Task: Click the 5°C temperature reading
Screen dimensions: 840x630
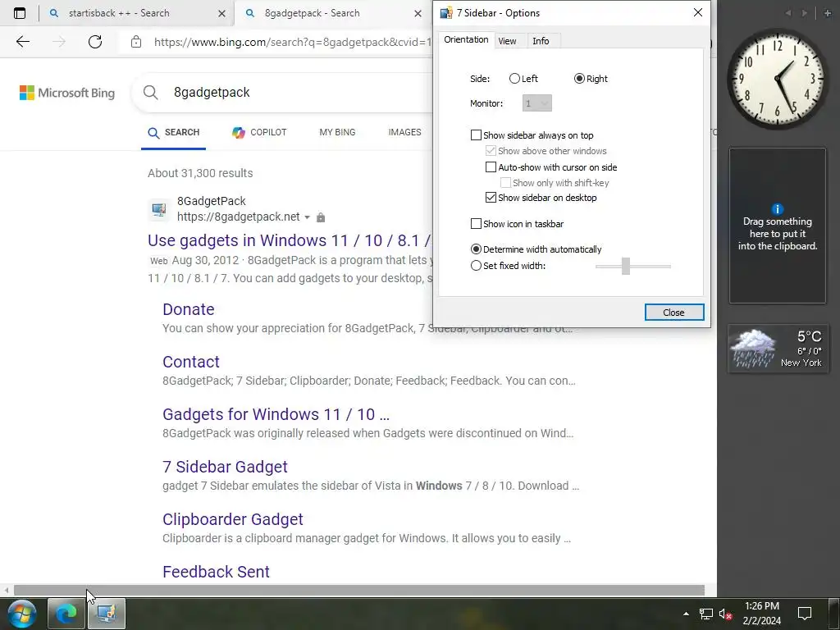Action: click(809, 336)
